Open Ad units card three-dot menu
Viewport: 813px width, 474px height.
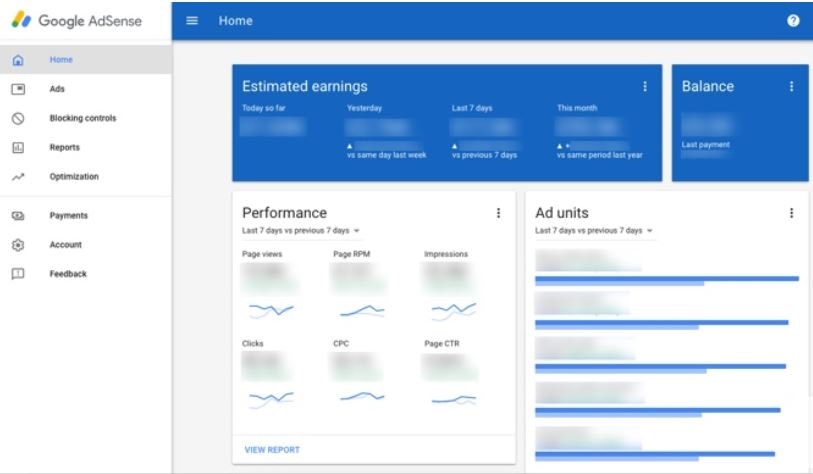point(791,213)
